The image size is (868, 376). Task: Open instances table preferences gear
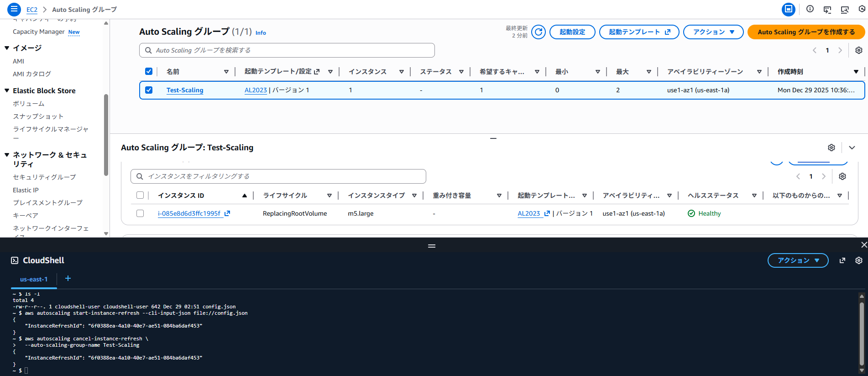(x=842, y=176)
